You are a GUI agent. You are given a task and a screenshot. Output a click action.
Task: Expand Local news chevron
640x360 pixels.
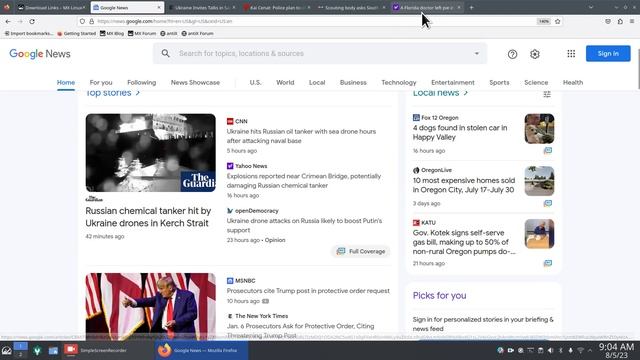click(465, 93)
